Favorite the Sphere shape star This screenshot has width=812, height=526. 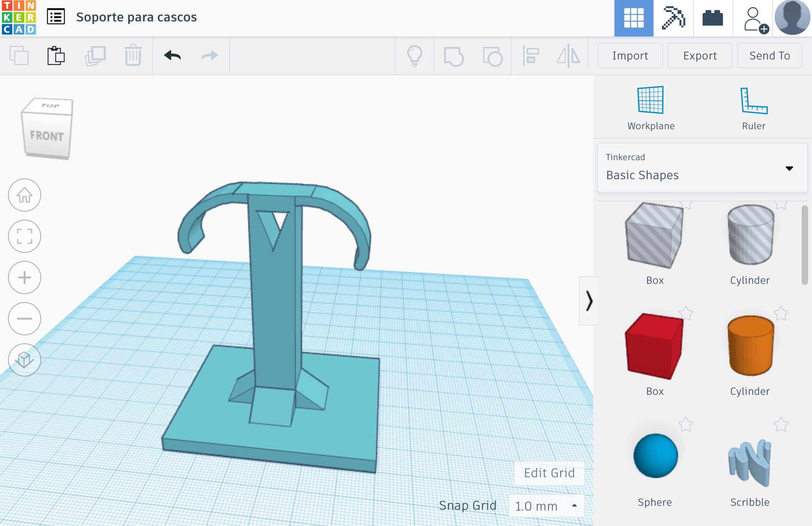686,425
